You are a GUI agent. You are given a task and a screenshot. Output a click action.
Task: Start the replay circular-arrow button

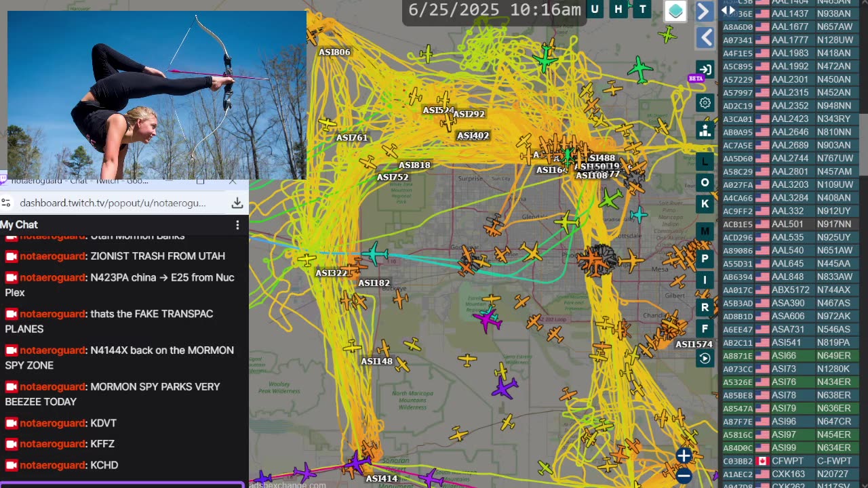(x=705, y=359)
